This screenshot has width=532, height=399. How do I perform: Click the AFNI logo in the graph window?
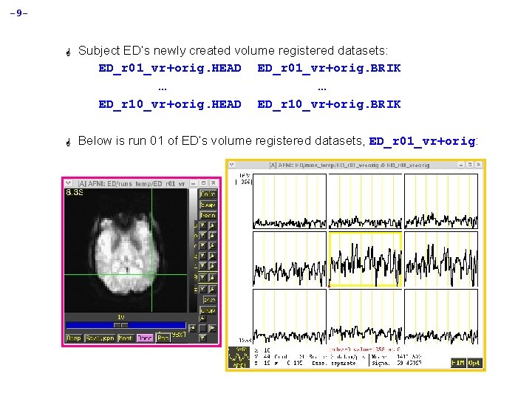239,358
